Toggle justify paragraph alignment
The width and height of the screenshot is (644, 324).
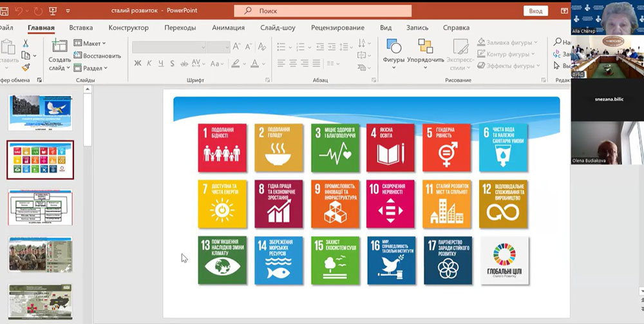pyautogui.click(x=316, y=63)
